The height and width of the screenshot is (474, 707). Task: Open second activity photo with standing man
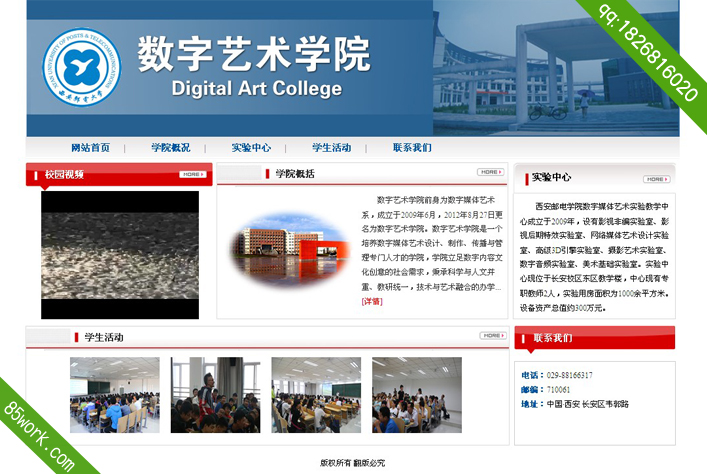216,395
